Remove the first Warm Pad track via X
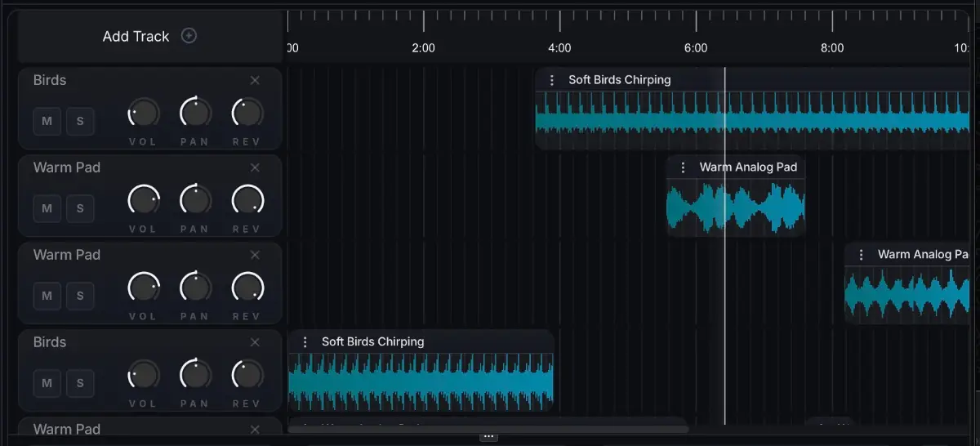The image size is (980, 446). coord(255,167)
